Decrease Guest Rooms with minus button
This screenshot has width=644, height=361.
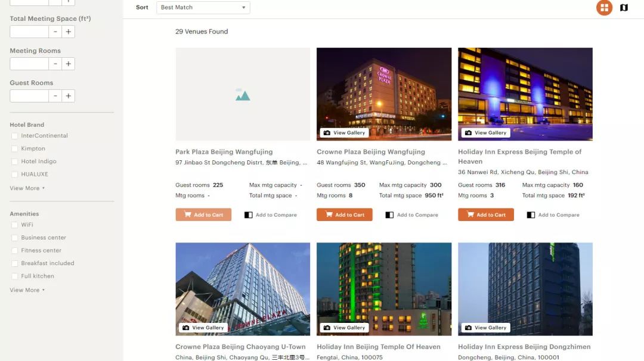coord(55,95)
